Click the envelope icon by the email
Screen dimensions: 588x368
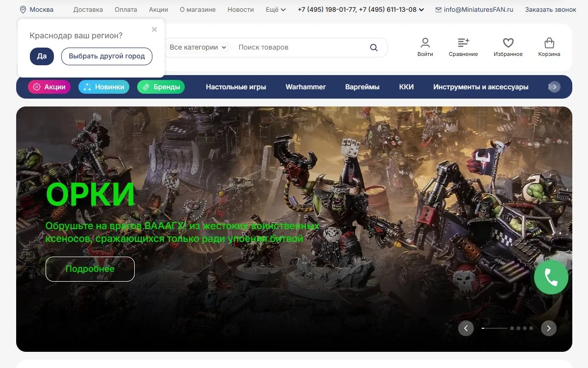pyautogui.click(x=439, y=9)
